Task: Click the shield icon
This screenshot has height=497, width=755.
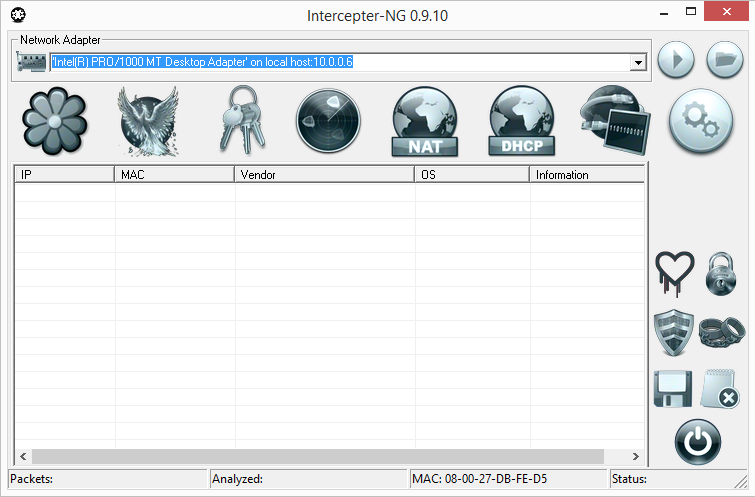Action: (674, 332)
